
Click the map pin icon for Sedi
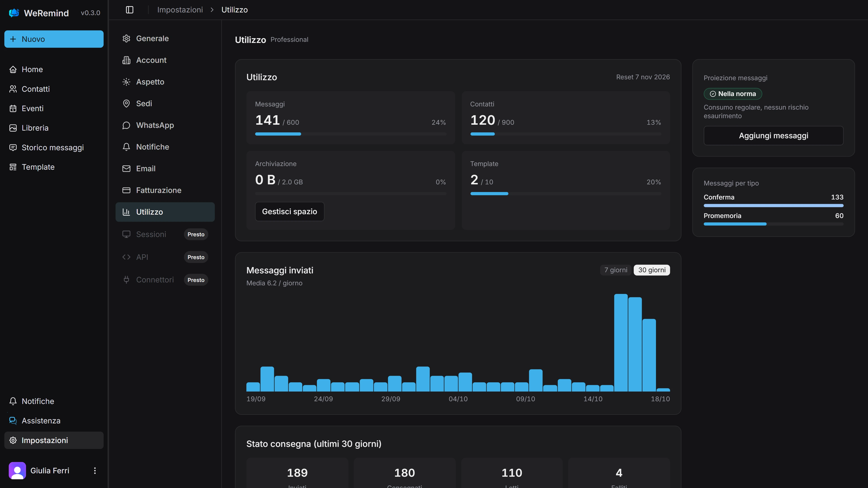(126, 103)
